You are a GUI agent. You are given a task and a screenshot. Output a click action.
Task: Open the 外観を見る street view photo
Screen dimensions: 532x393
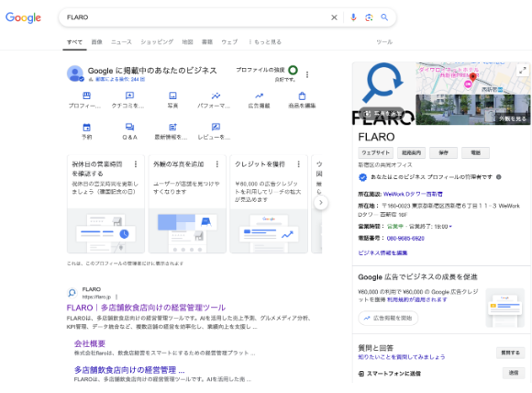click(x=473, y=109)
